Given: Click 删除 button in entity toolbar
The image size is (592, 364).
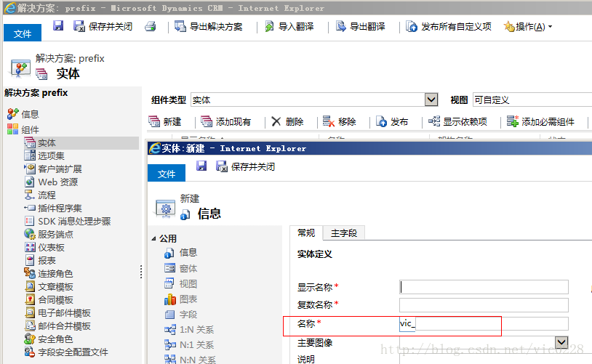Looking at the screenshot, I should (x=288, y=121).
